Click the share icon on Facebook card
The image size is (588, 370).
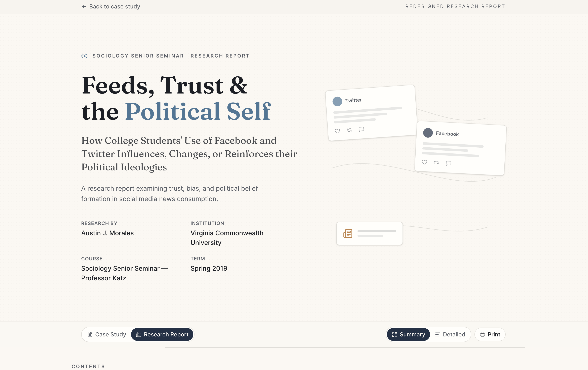tap(436, 162)
